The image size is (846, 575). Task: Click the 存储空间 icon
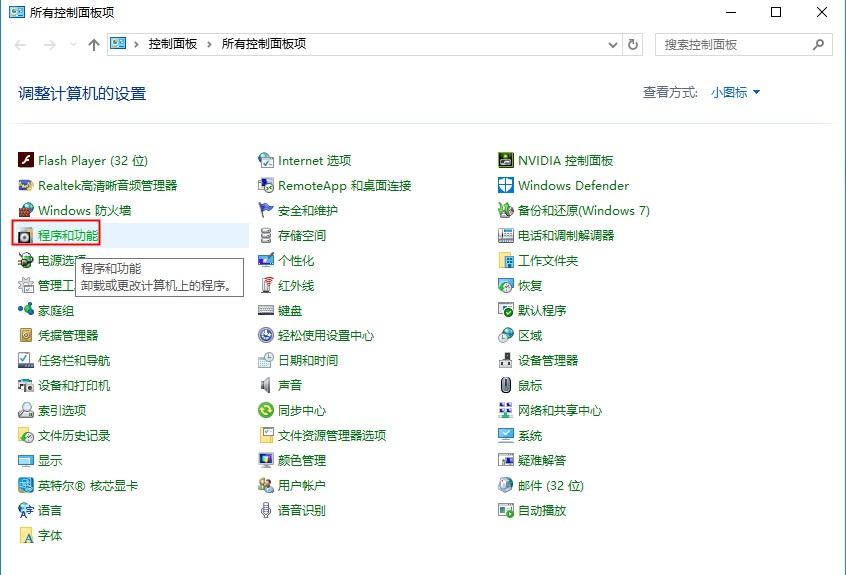pyautogui.click(x=265, y=236)
